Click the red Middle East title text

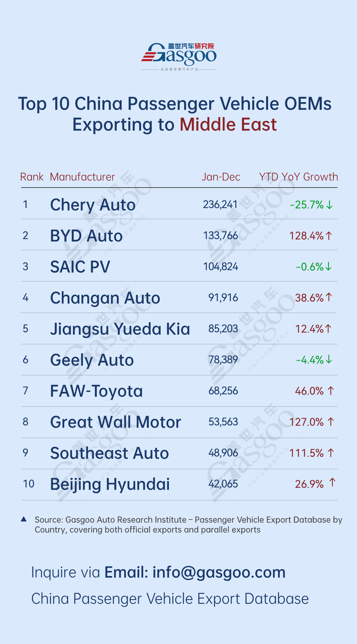(228, 125)
